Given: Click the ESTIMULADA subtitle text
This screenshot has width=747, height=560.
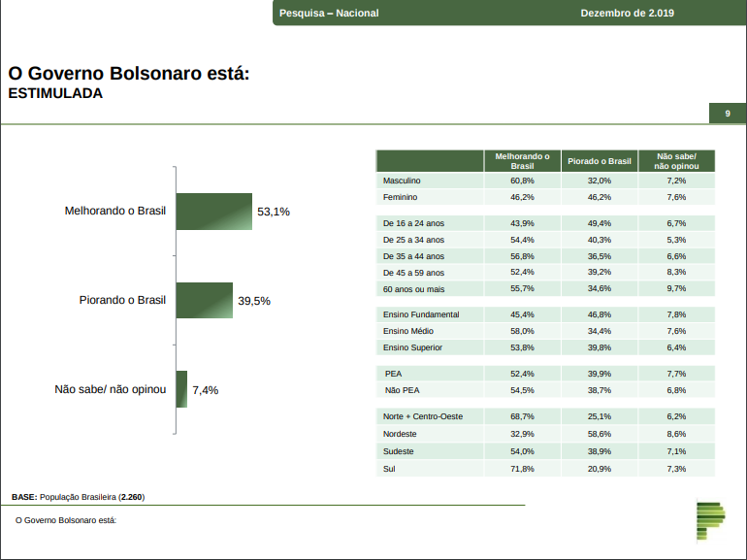Looking at the screenshot, I should click(55, 94).
